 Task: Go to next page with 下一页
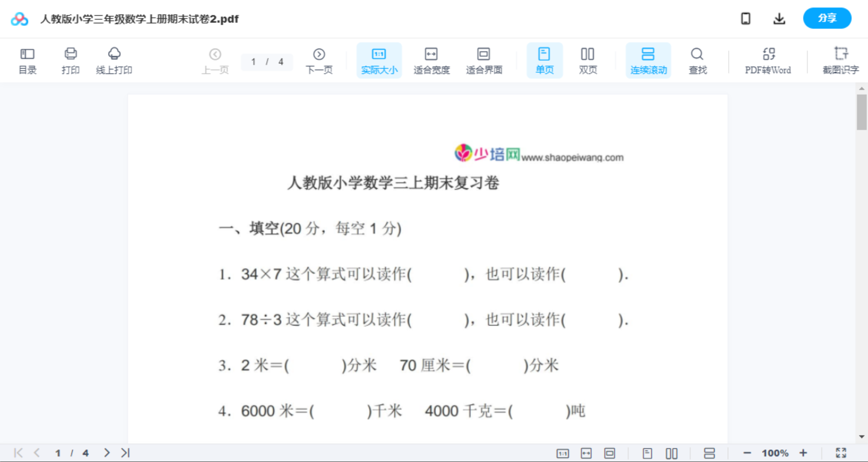319,60
